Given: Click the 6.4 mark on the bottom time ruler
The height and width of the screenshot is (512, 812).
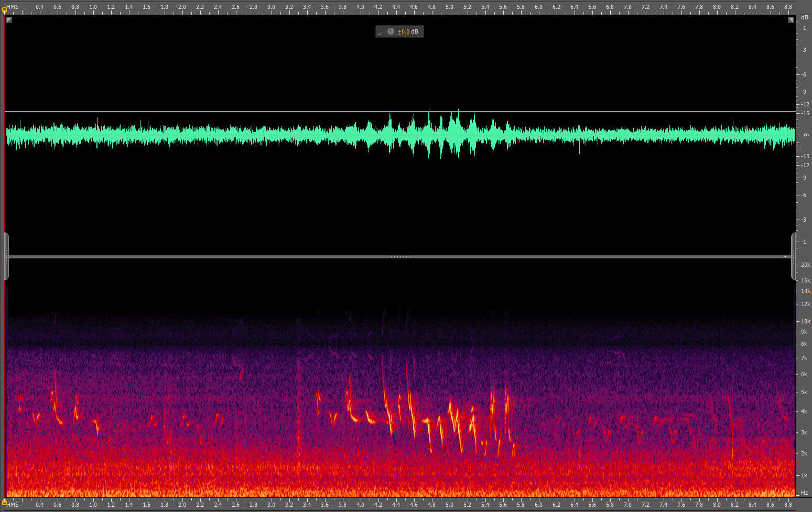Looking at the screenshot, I should (574, 505).
